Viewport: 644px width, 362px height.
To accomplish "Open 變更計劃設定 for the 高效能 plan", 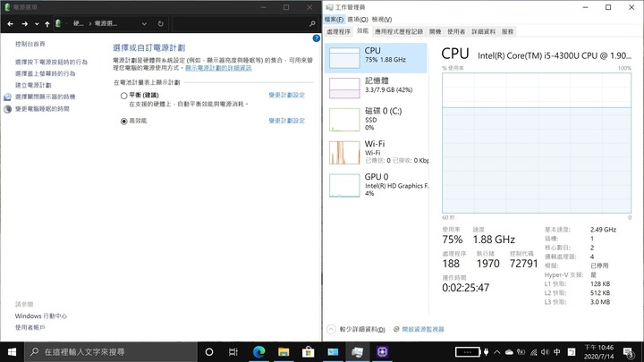I will (x=287, y=121).
